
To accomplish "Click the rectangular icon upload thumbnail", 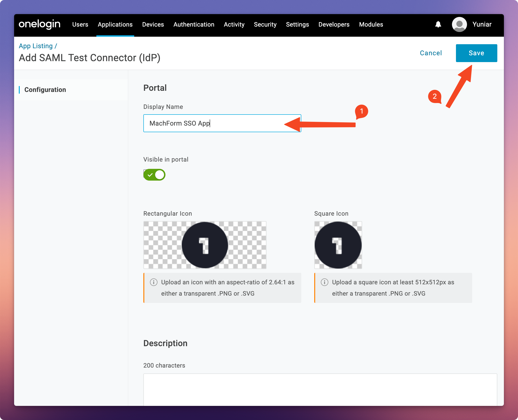I will pyautogui.click(x=204, y=245).
